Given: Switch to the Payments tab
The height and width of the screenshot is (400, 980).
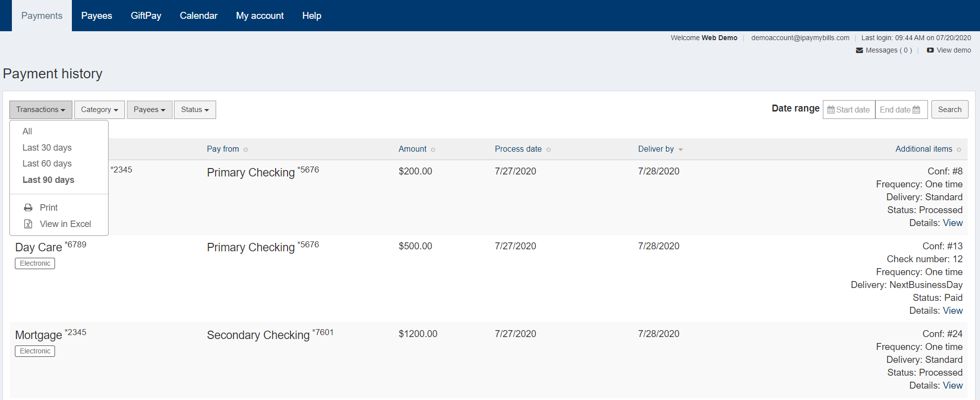Looking at the screenshot, I should click(42, 16).
